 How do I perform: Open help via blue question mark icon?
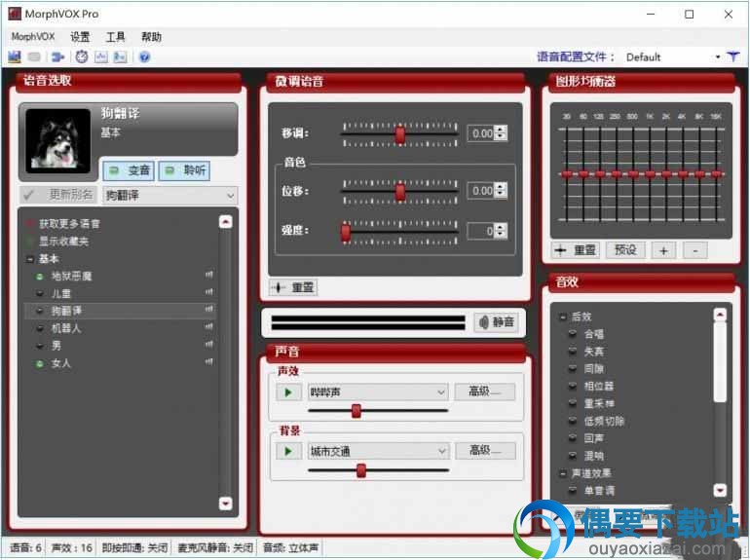[144, 56]
